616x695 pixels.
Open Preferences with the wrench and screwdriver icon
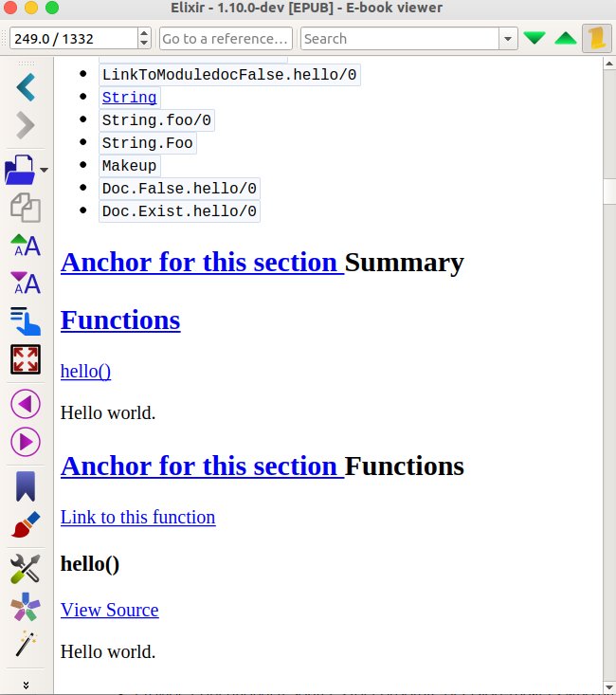[x=26, y=569]
